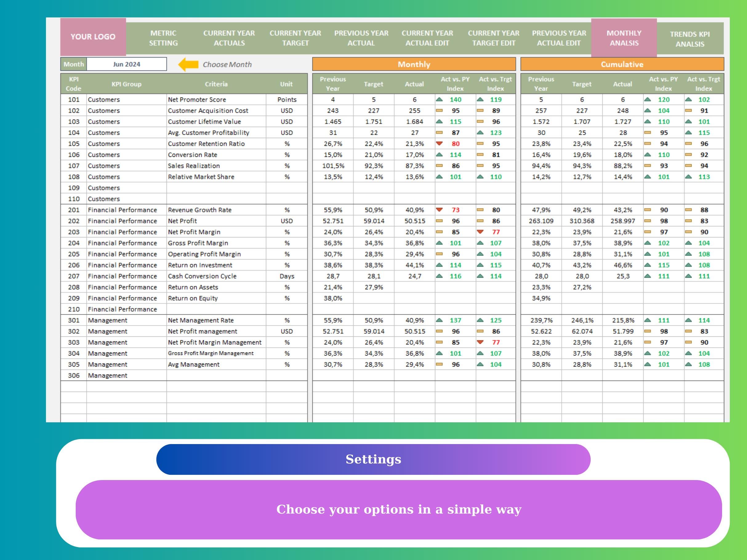This screenshot has width=747, height=560.
Task: Switch to Previous Year Actual tab
Action: point(361,38)
